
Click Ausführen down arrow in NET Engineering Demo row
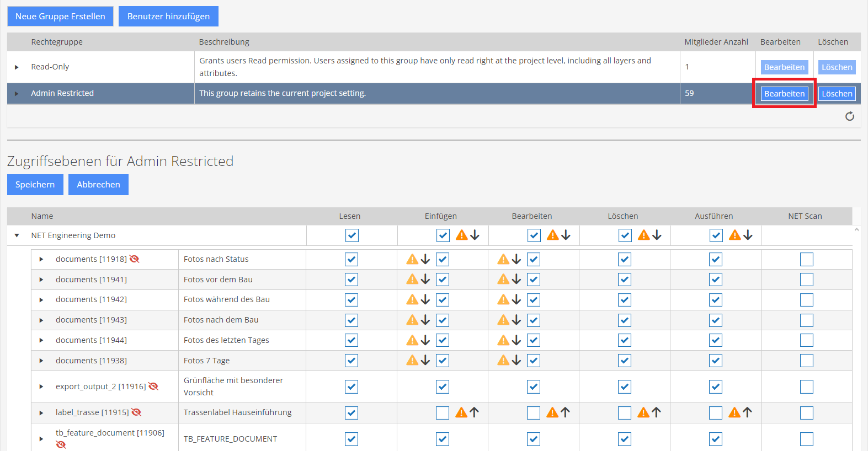click(748, 235)
